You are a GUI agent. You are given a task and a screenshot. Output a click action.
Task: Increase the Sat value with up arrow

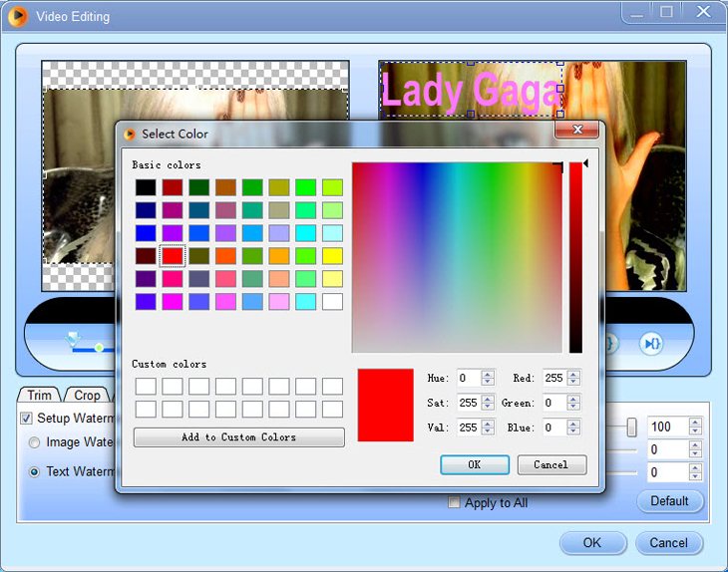coord(488,399)
